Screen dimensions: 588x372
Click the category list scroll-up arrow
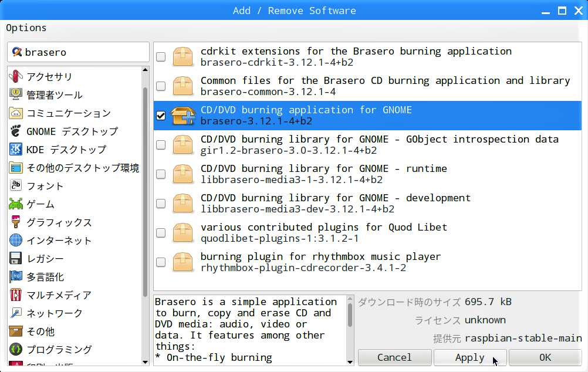146,70
